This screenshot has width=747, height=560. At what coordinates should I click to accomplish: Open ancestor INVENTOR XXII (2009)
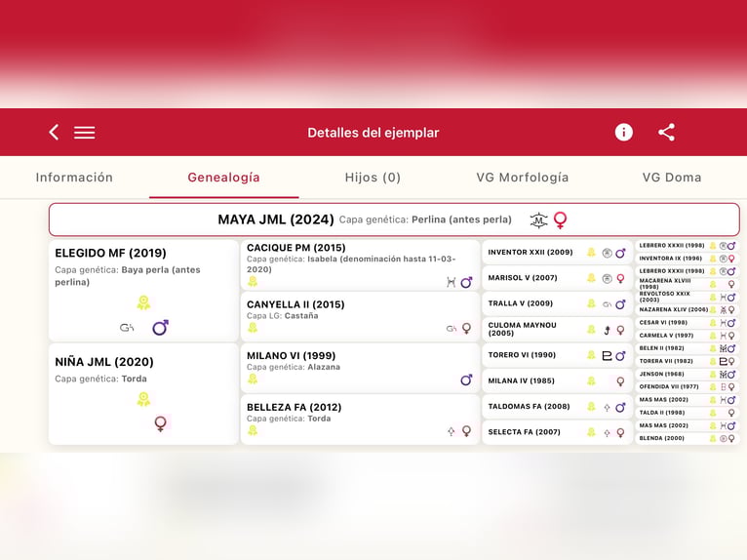(x=531, y=253)
